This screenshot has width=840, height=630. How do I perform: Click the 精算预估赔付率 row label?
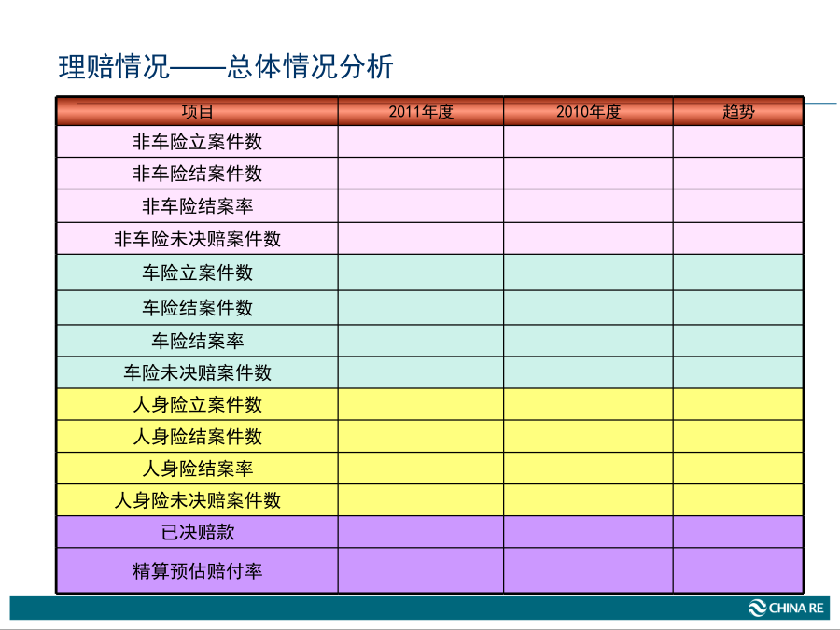click(197, 571)
